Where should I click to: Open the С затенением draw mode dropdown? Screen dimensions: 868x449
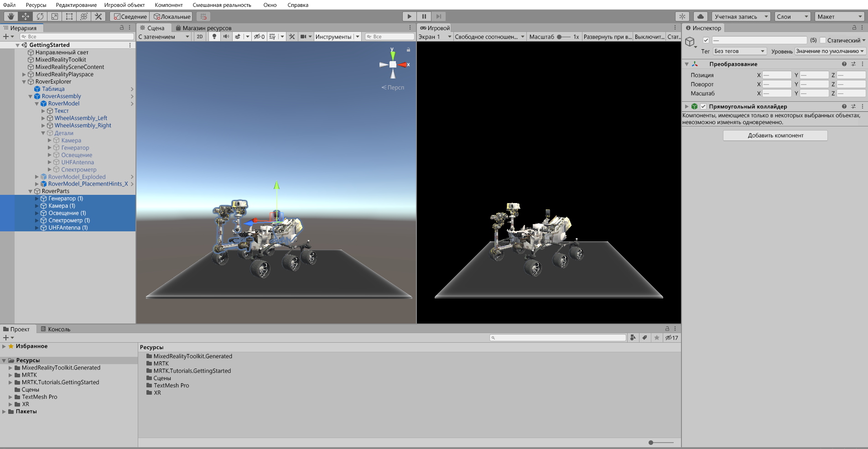164,37
